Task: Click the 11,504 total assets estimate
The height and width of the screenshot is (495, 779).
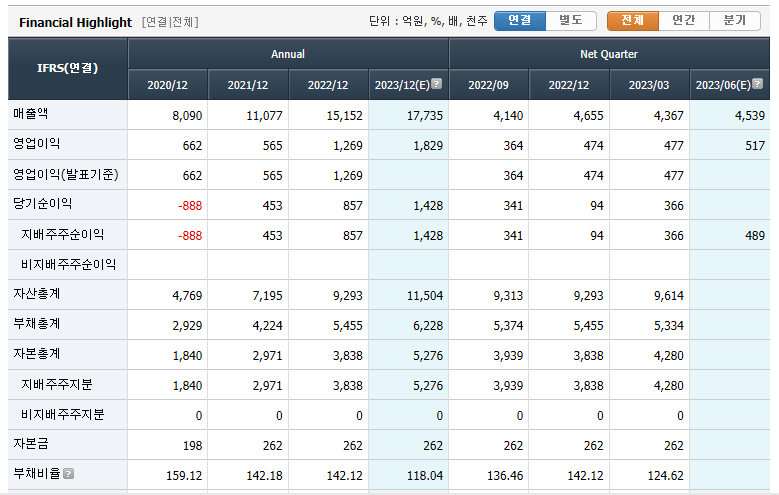Action: (425, 296)
